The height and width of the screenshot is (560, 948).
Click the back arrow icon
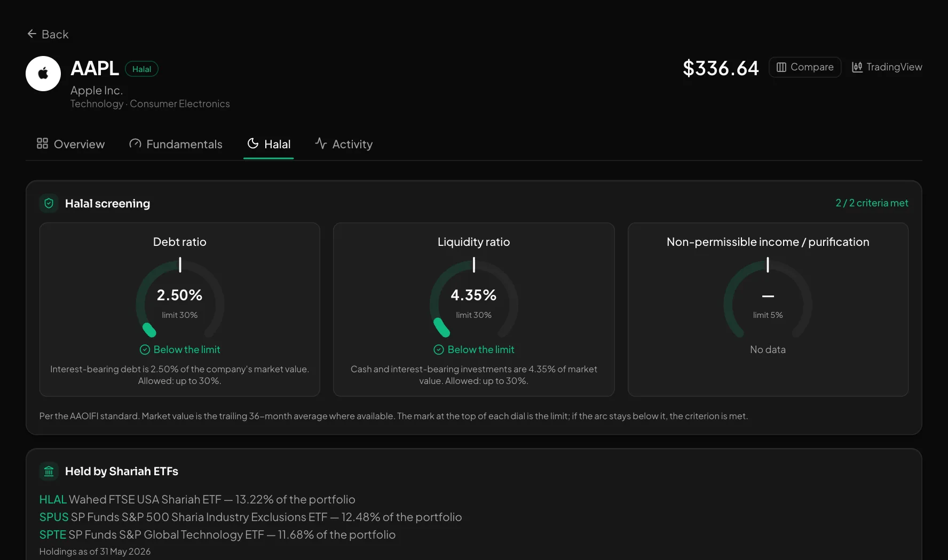(x=32, y=34)
